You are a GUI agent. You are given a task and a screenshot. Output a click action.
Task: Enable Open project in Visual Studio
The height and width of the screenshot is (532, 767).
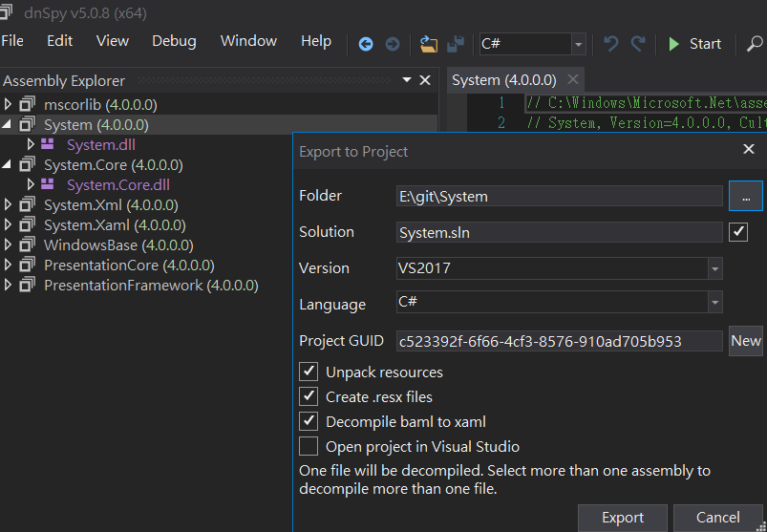309,446
